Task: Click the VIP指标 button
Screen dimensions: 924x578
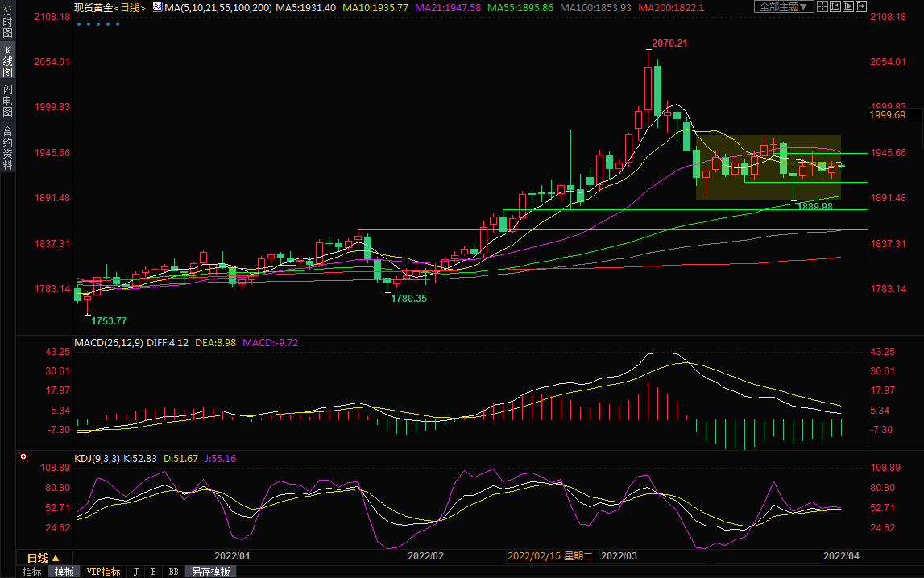Action: [x=103, y=572]
